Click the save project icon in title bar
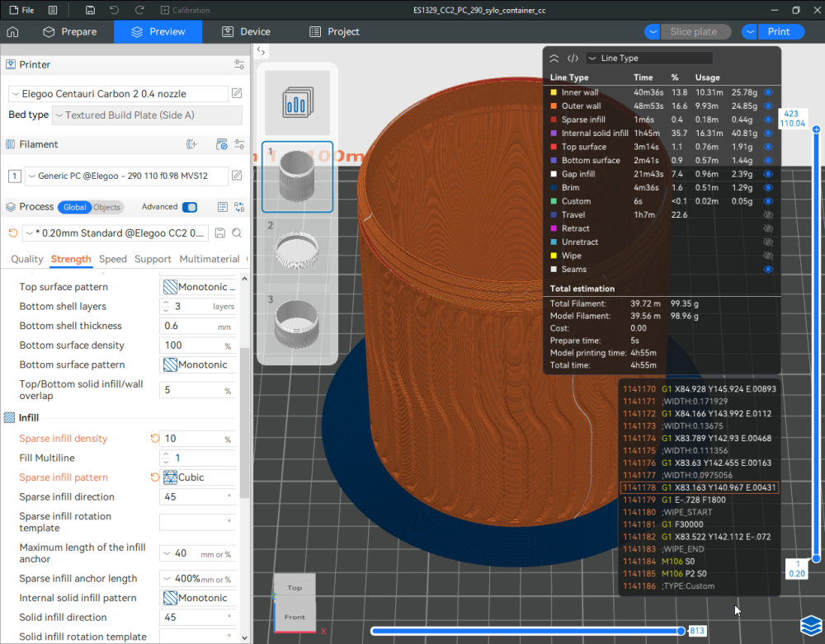The width and height of the screenshot is (825, 644). point(88,10)
